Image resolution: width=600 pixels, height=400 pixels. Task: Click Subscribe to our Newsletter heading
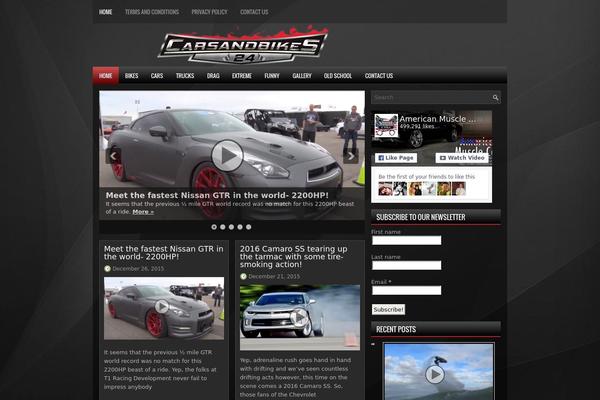tap(421, 217)
